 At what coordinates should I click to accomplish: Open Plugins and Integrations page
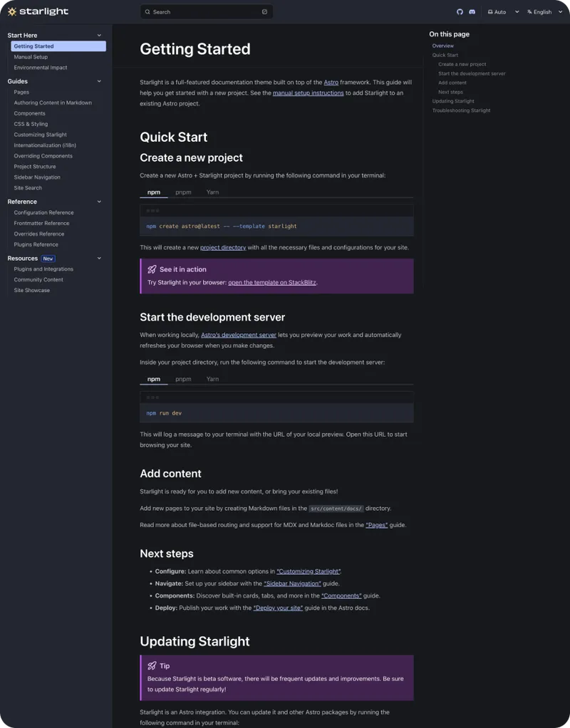point(43,269)
